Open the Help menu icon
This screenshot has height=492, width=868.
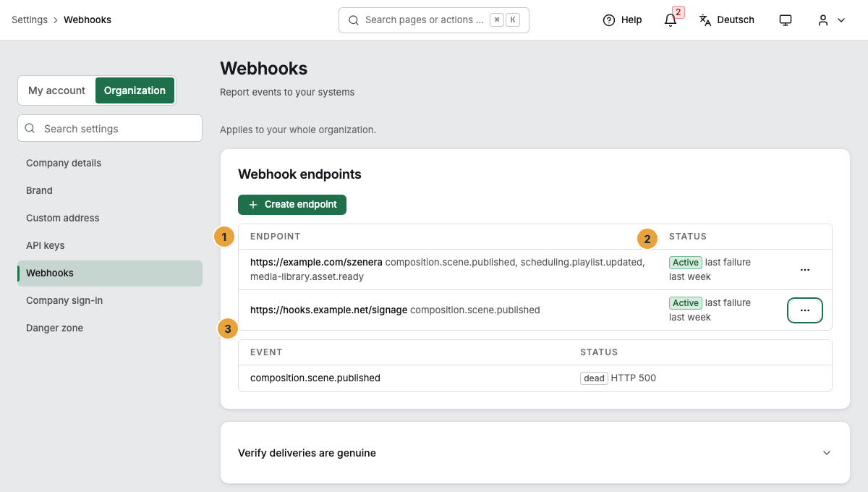tap(609, 20)
